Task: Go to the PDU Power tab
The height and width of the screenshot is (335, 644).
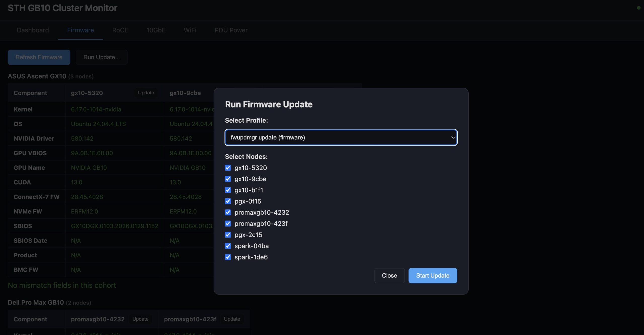Action: pos(231,30)
